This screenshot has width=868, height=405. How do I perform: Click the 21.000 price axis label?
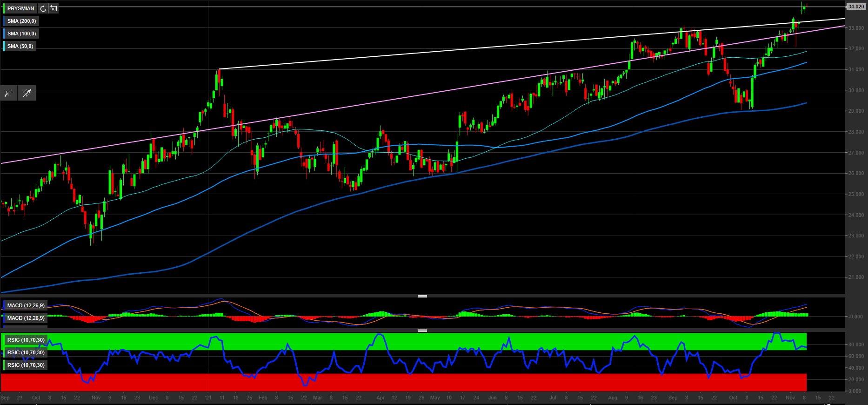pos(856,277)
